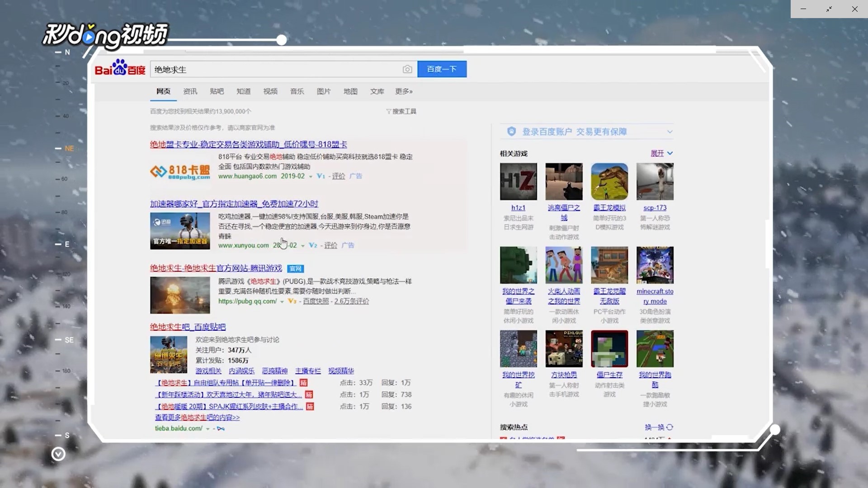Click V1 credibility badge icon
Image resolution: width=868 pixels, height=488 pixels.
tap(321, 176)
